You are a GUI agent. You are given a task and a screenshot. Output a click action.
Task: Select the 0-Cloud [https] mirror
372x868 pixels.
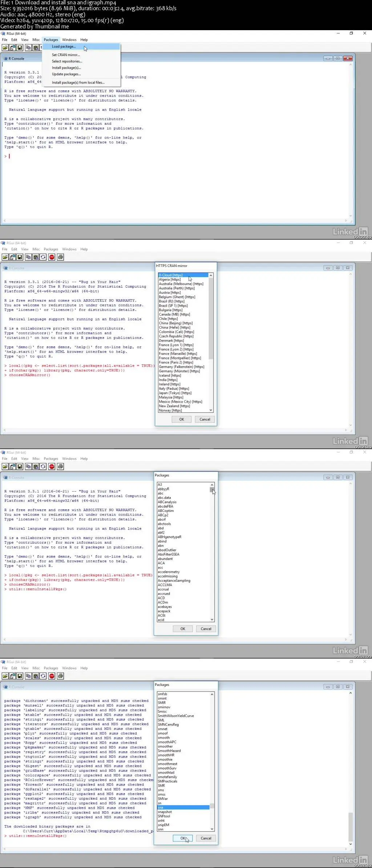183,275
